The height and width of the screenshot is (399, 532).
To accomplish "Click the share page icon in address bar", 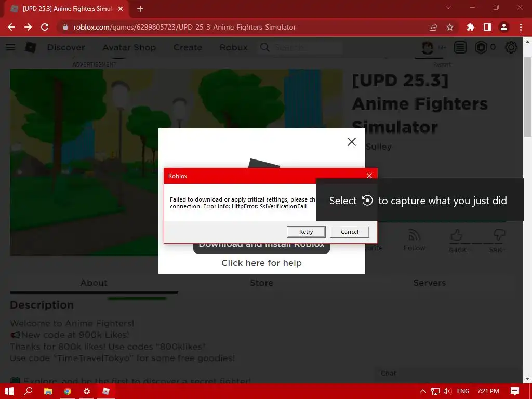I will pos(433,27).
